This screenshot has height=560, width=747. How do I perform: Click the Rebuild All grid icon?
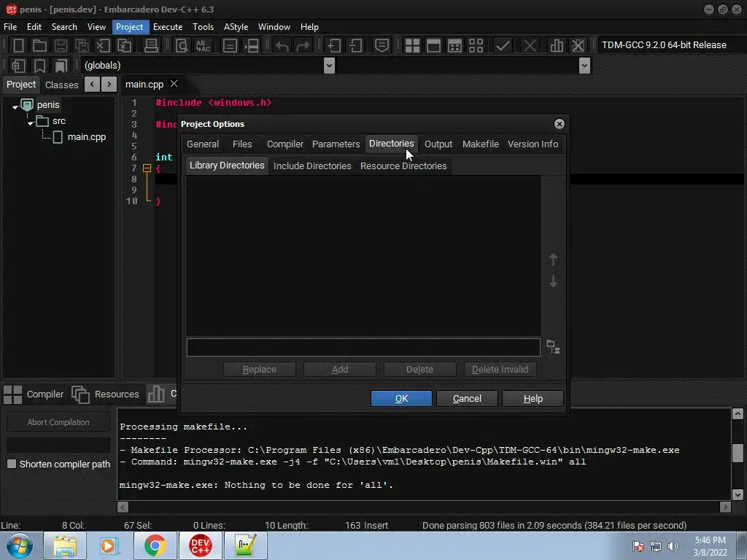[x=476, y=46]
